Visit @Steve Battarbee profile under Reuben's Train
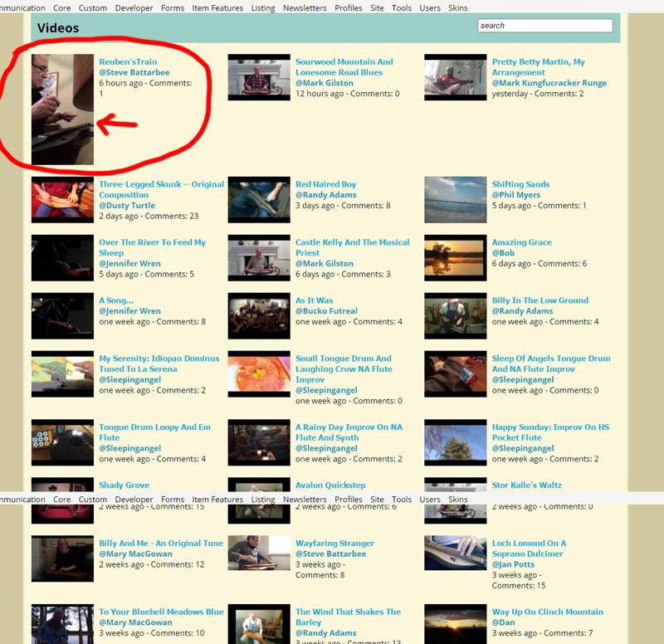 [x=134, y=72]
